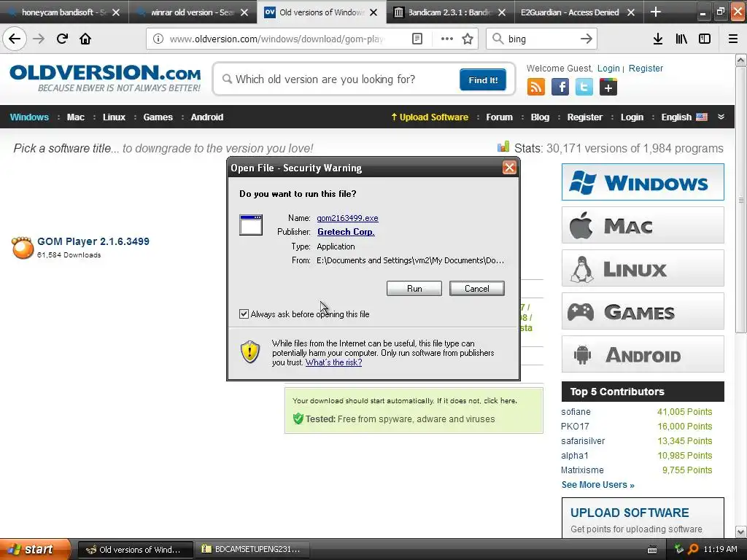Click the Find It! search button
The width and height of the screenshot is (747, 560).
(x=483, y=79)
